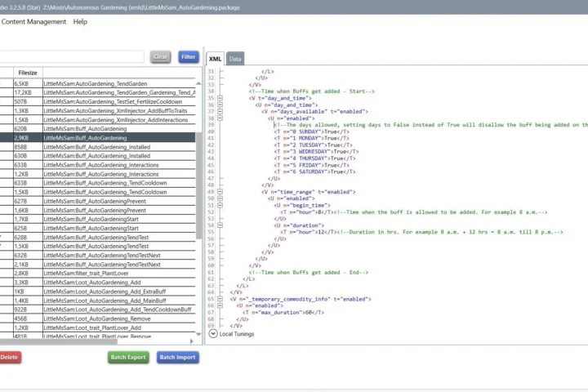Select the 625B Buff_AutoGardeningStart row

click(97, 228)
